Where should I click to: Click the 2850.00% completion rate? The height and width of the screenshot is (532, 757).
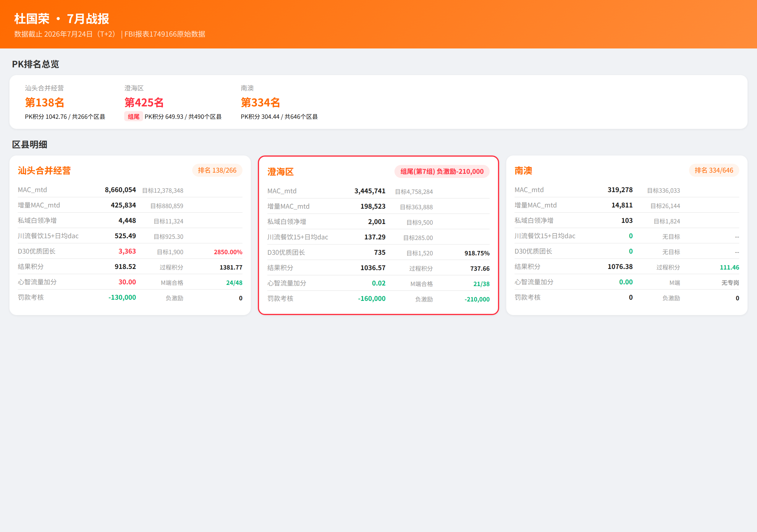coord(228,252)
